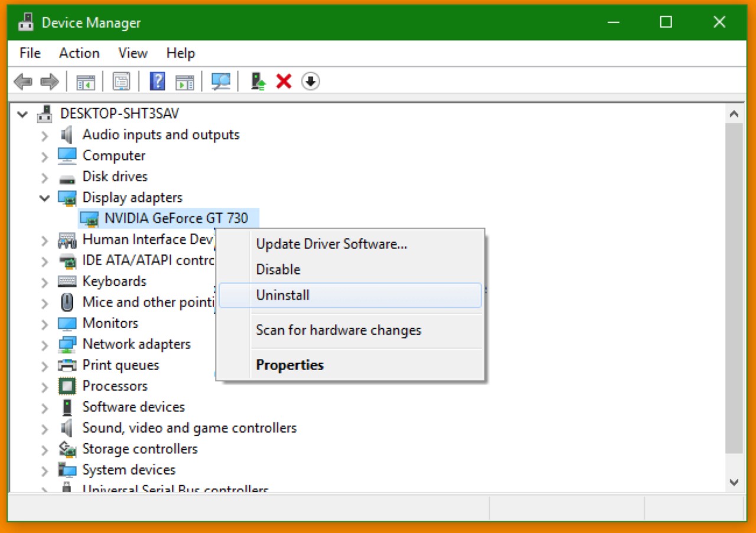Image resolution: width=756 pixels, height=533 pixels.
Task: Click the Forward arrow toolbar icon
Action: pyautogui.click(x=49, y=81)
